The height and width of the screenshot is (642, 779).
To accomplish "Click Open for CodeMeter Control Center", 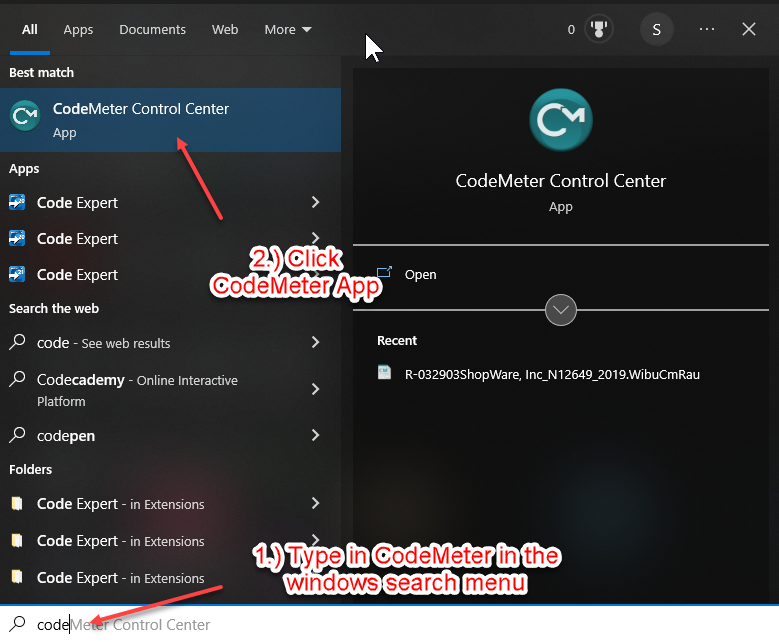I will [420, 274].
